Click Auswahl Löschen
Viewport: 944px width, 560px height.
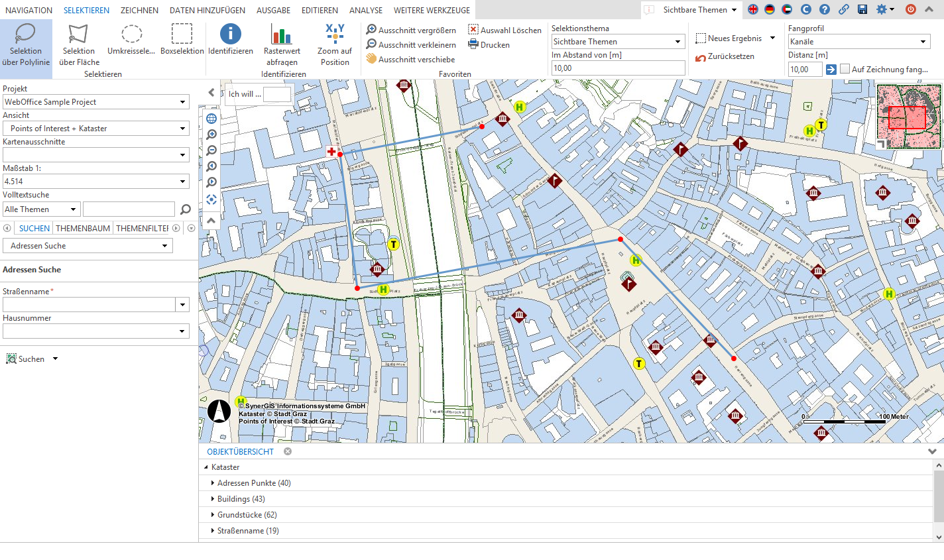click(x=506, y=30)
